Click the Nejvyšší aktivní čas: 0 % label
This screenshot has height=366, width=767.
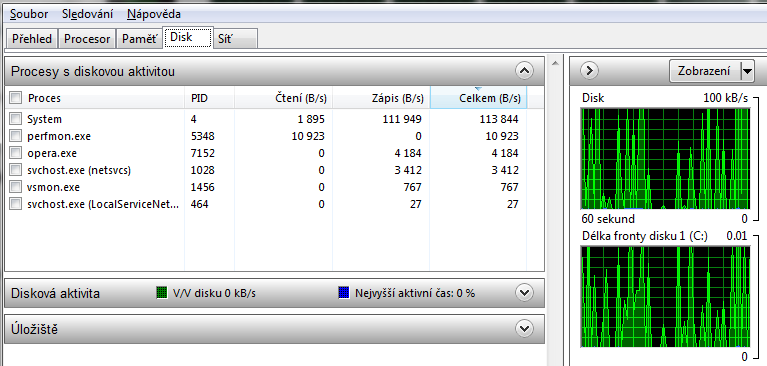(415, 294)
